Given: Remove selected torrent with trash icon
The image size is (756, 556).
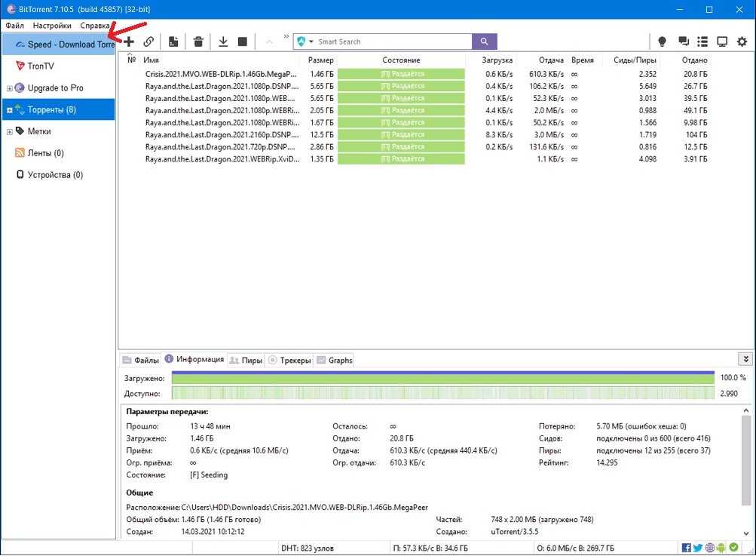Looking at the screenshot, I should click(198, 41).
